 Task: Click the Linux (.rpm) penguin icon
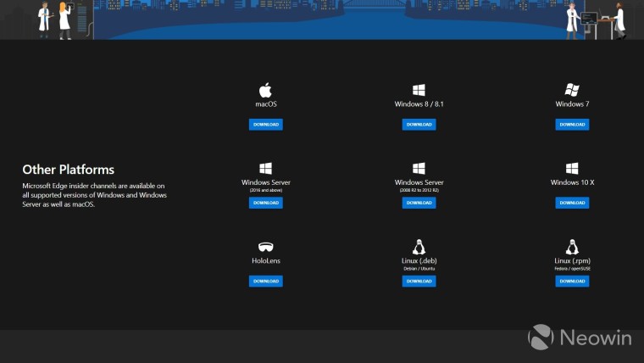[572, 247]
